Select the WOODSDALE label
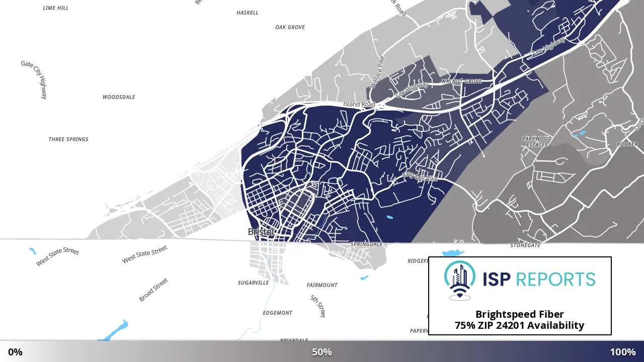The height and width of the screenshot is (362, 644). tap(119, 97)
